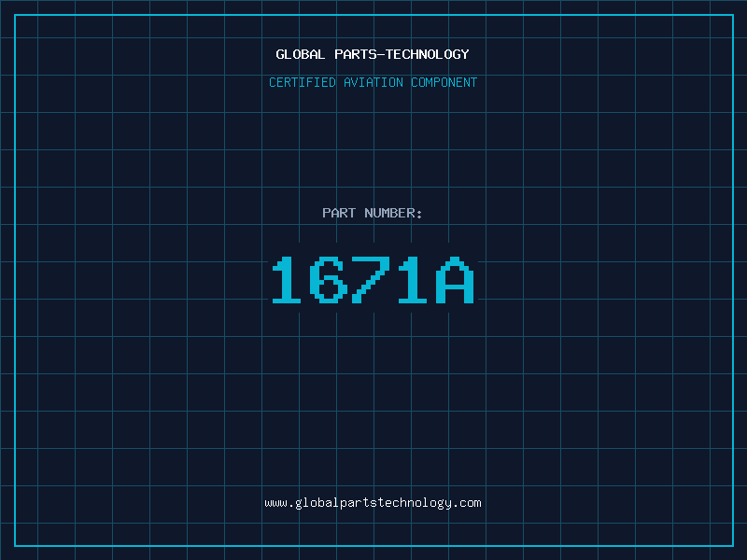Select the 'CERTIFIED AVIATION COMPONENT' subtitle text
Image resolution: width=747 pixels, height=560 pixels.
point(373,82)
